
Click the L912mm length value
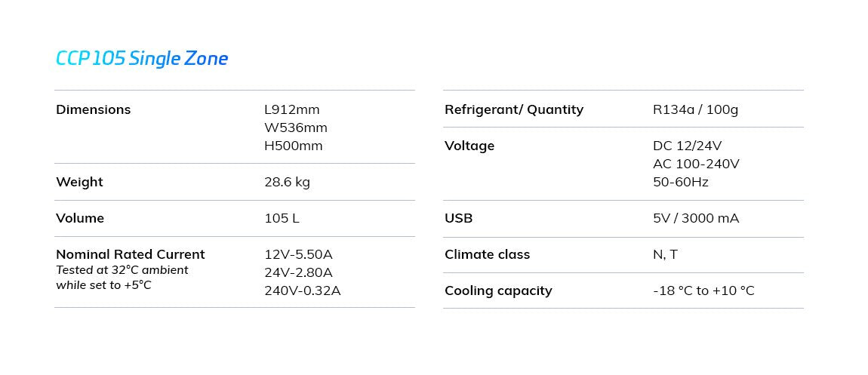coord(291,109)
